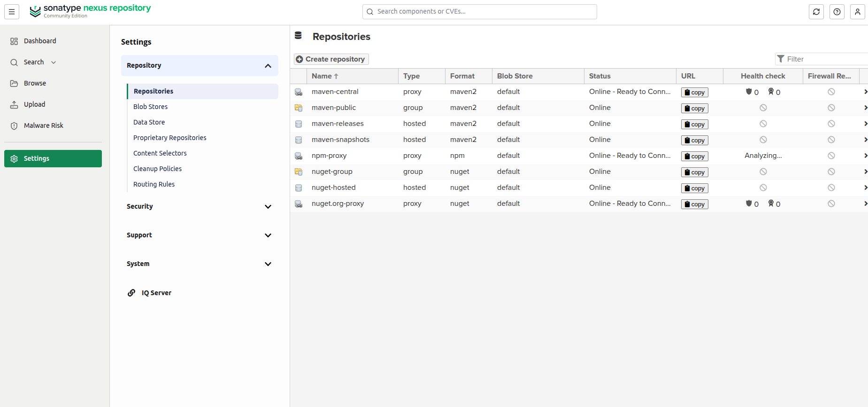Open the user account icon
The height and width of the screenshot is (407, 868).
click(x=858, y=12)
